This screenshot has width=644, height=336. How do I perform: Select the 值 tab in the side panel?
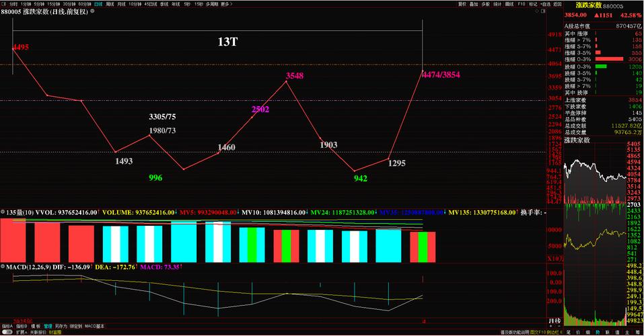(617, 333)
